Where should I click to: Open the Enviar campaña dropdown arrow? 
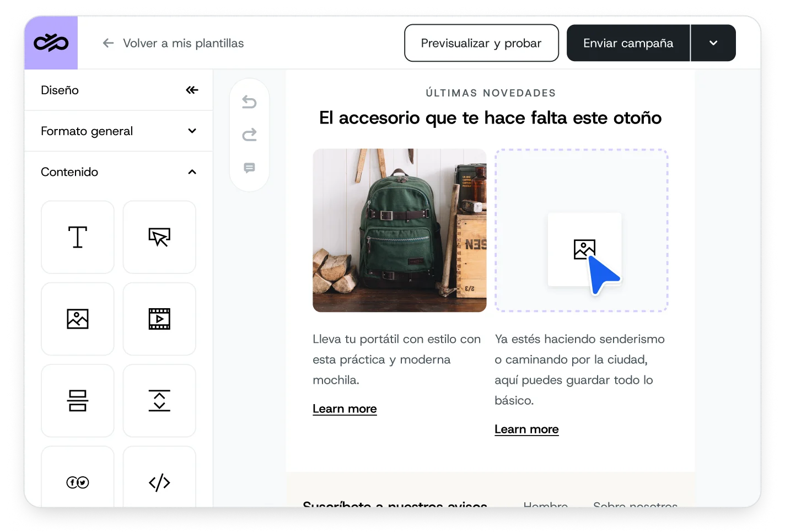pos(713,43)
